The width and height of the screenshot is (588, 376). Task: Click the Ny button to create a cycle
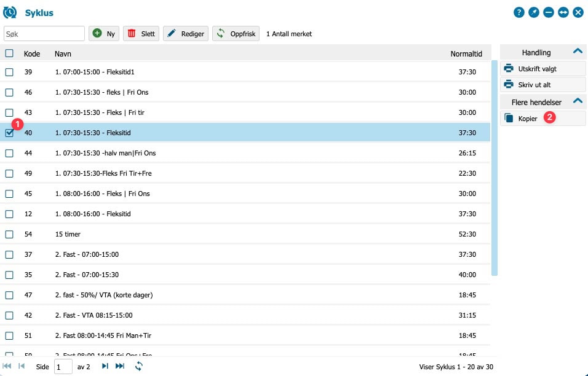point(104,33)
